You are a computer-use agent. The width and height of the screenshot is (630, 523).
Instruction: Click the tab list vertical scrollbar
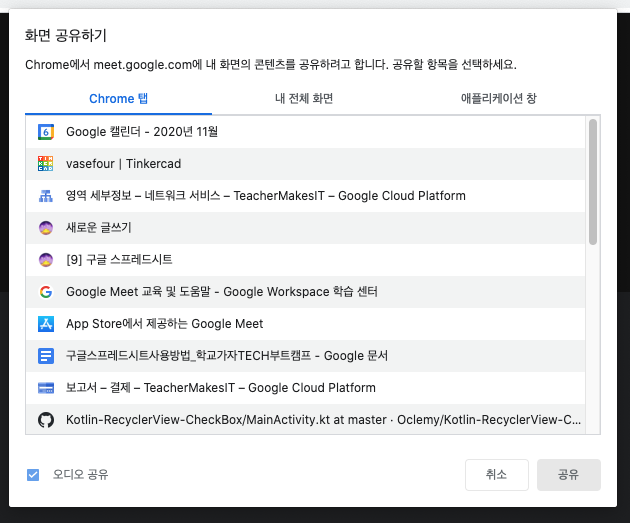[593, 182]
